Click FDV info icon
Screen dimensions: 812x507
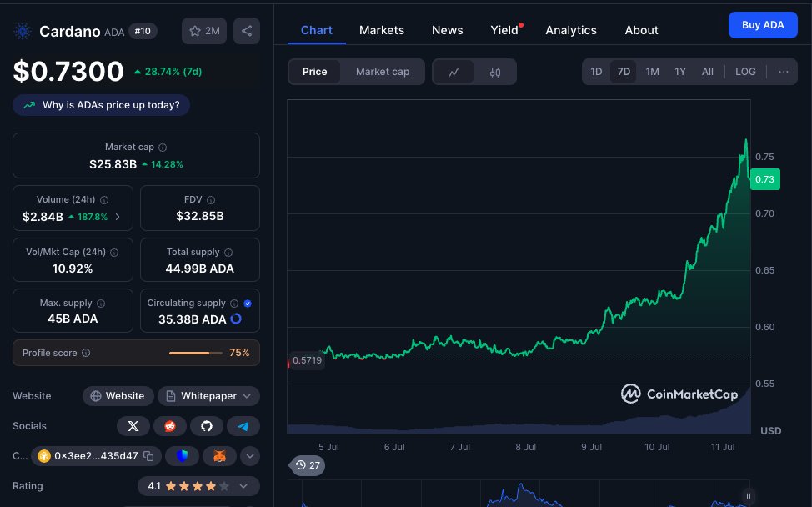[211, 200]
